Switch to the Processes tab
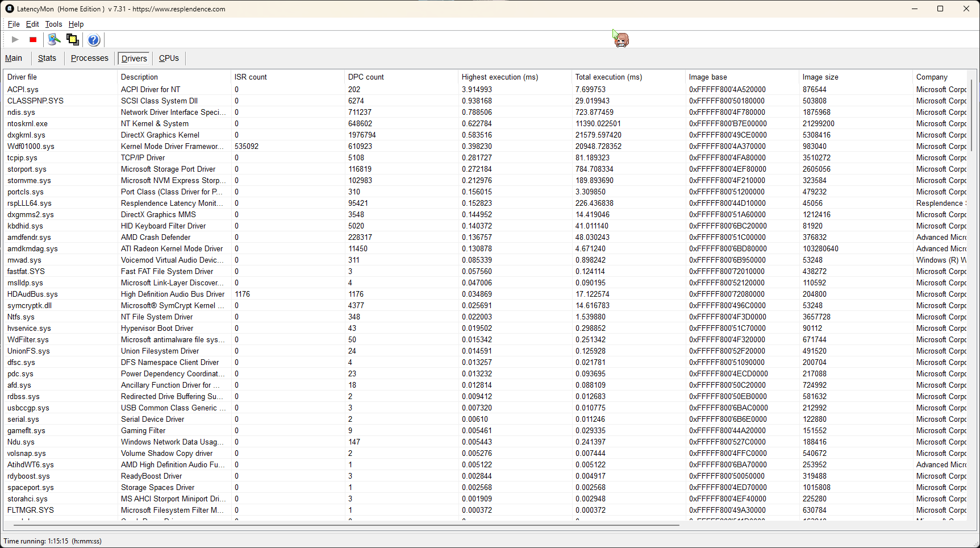The width and height of the screenshot is (980, 548). pos(89,58)
